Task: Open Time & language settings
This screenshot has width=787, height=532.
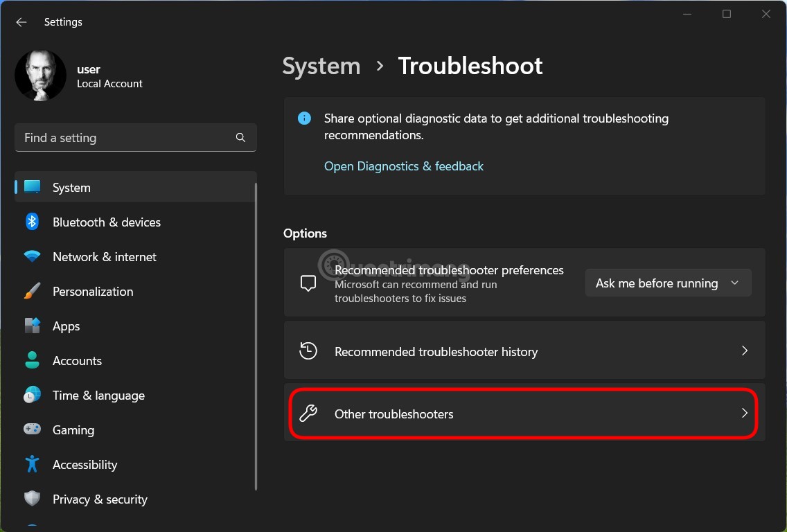Action: 98,395
